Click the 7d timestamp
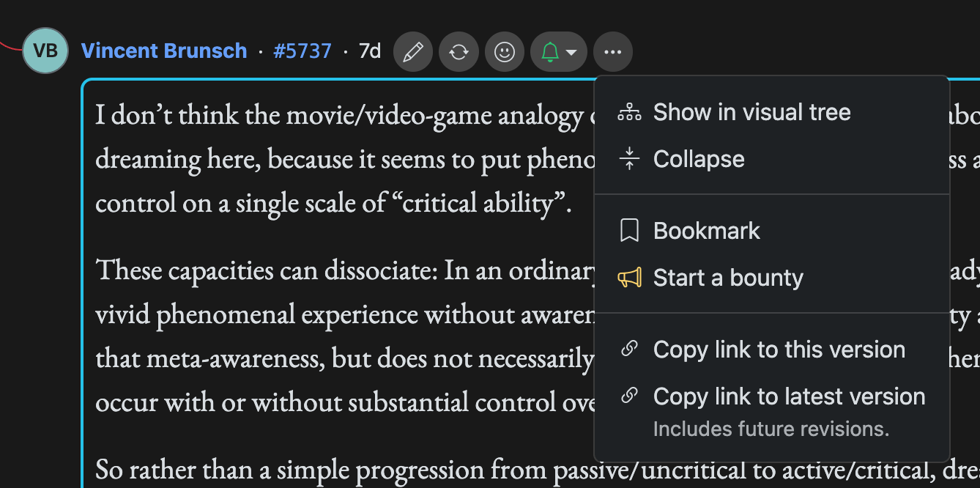 point(370,51)
